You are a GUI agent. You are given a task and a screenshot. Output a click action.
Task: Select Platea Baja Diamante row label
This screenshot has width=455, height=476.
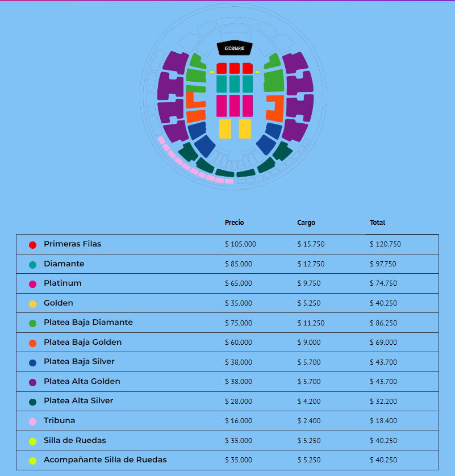pyautogui.click(x=88, y=322)
